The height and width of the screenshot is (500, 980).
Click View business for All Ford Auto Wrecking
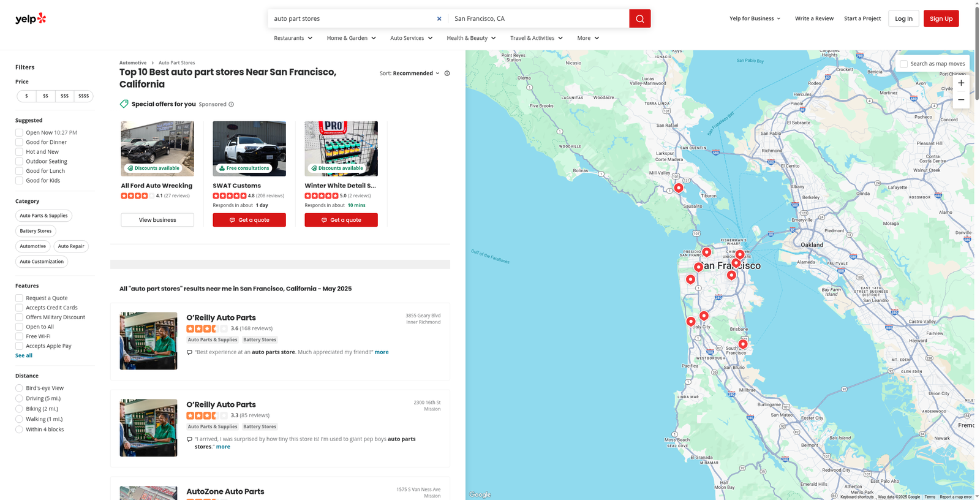point(157,220)
